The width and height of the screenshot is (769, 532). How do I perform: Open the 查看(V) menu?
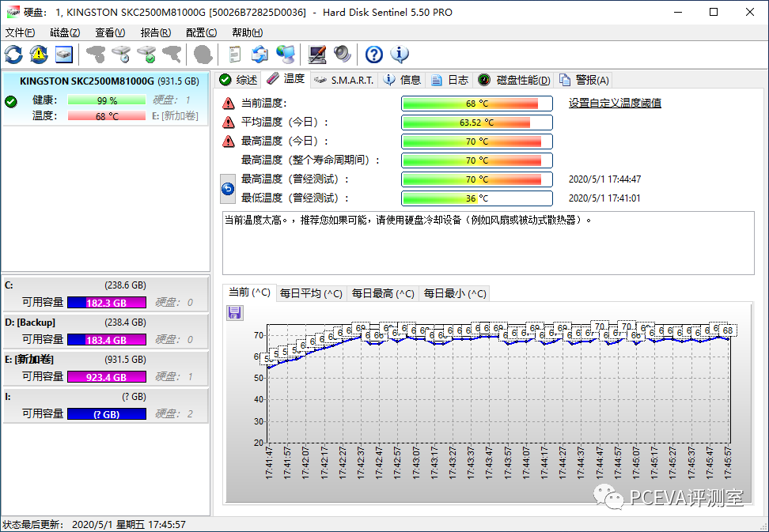110,33
